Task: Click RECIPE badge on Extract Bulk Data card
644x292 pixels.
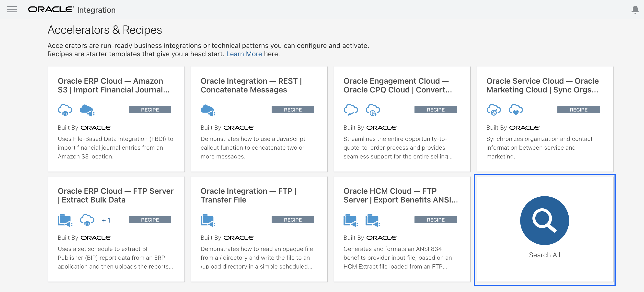Action: [x=150, y=220]
